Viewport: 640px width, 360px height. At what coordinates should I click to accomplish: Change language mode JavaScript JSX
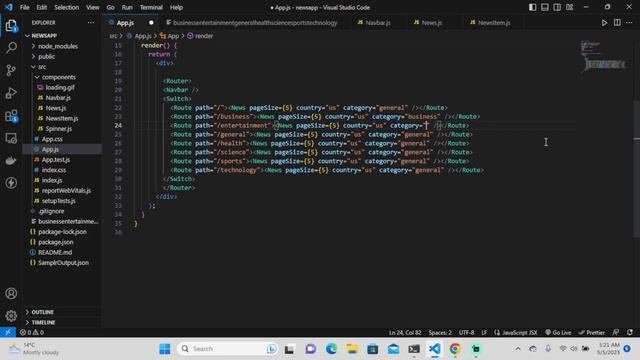pyautogui.click(x=520, y=332)
